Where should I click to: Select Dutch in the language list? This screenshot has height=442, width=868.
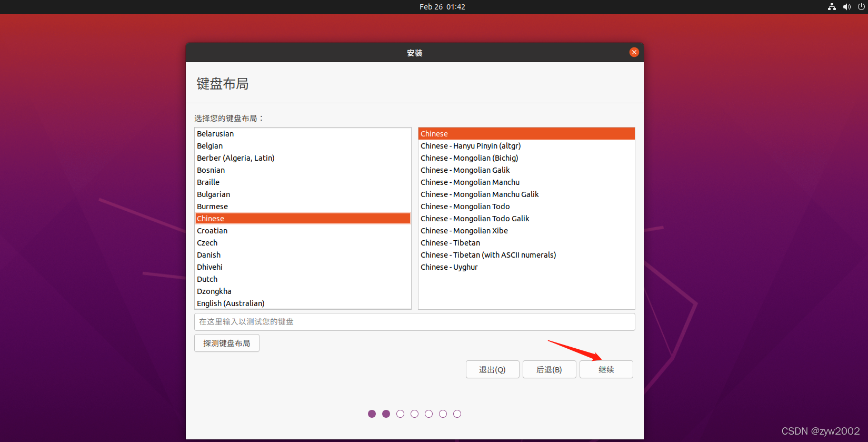click(x=303, y=279)
